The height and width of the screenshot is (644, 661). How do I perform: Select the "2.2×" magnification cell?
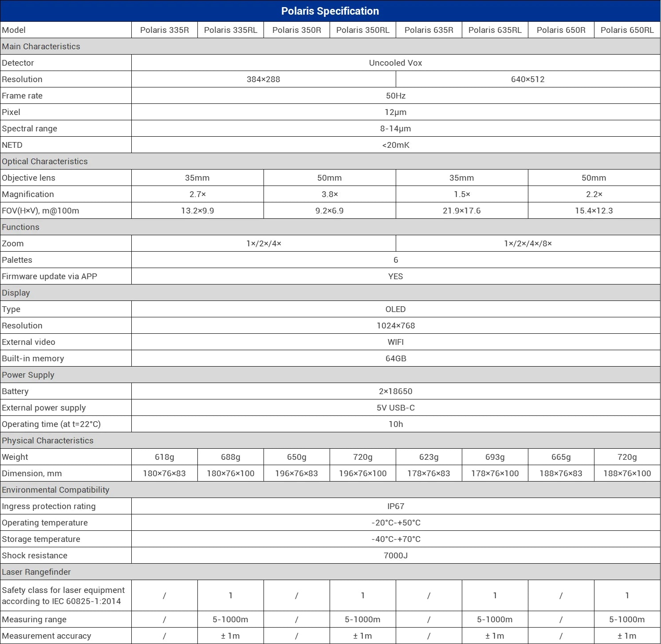[x=594, y=194]
